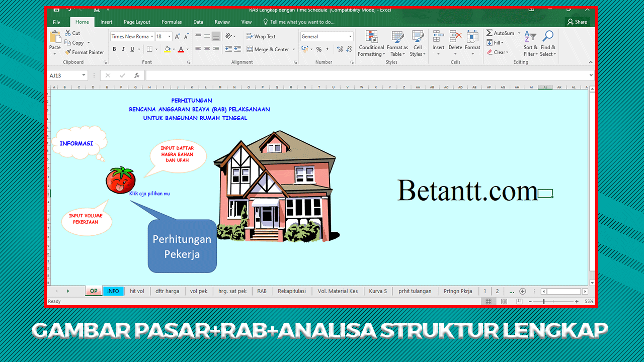
Task: Open the Orientation text-angle tool
Action: tap(229, 36)
